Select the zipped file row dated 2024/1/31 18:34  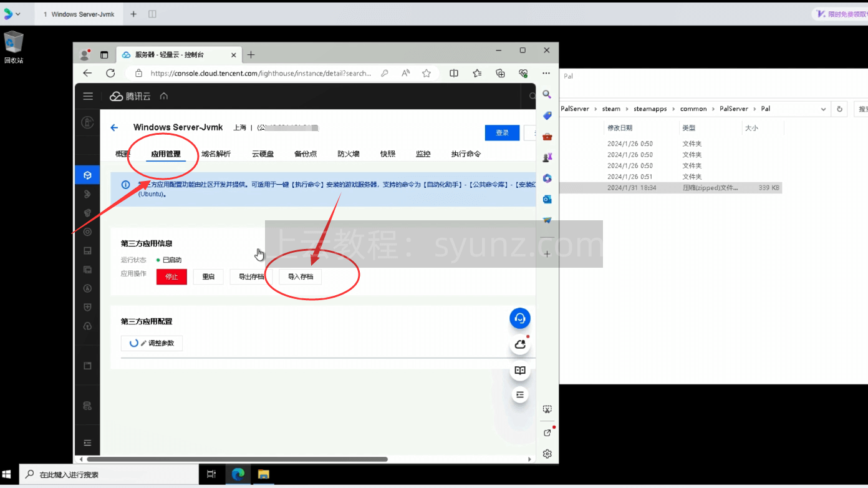pyautogui.click(x=670, y=188)
